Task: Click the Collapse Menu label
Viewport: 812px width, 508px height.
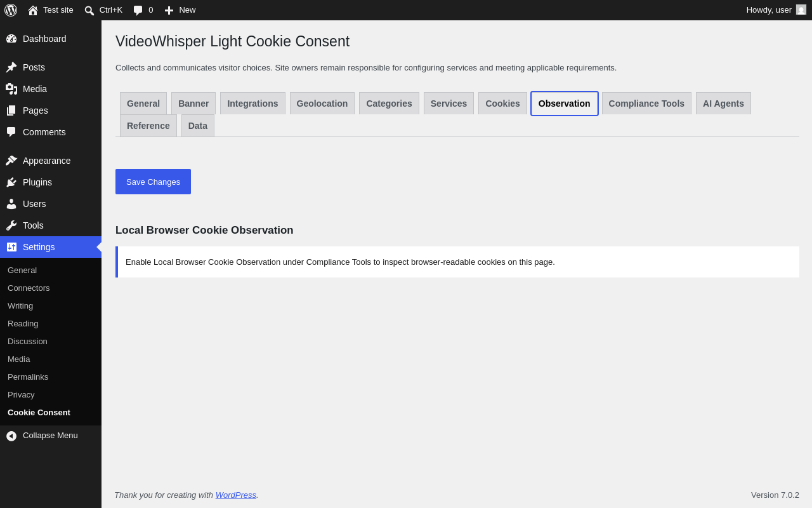Action: point(50,435)
